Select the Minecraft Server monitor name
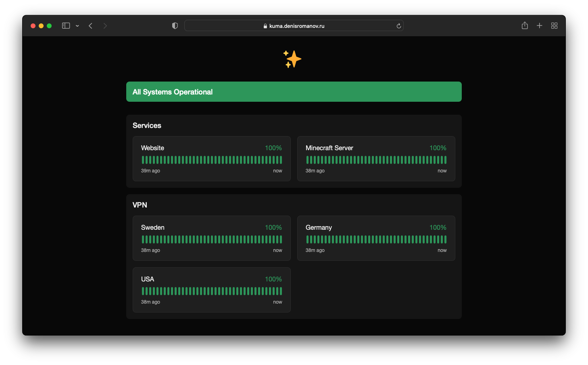 tap(329, 148)
